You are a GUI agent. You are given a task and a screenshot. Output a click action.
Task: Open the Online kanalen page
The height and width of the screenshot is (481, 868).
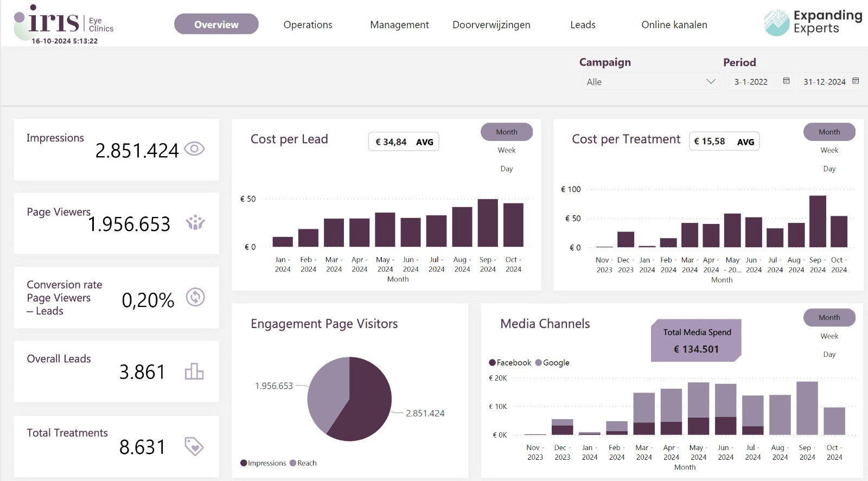pyautogui.click(x=674, y=25)
